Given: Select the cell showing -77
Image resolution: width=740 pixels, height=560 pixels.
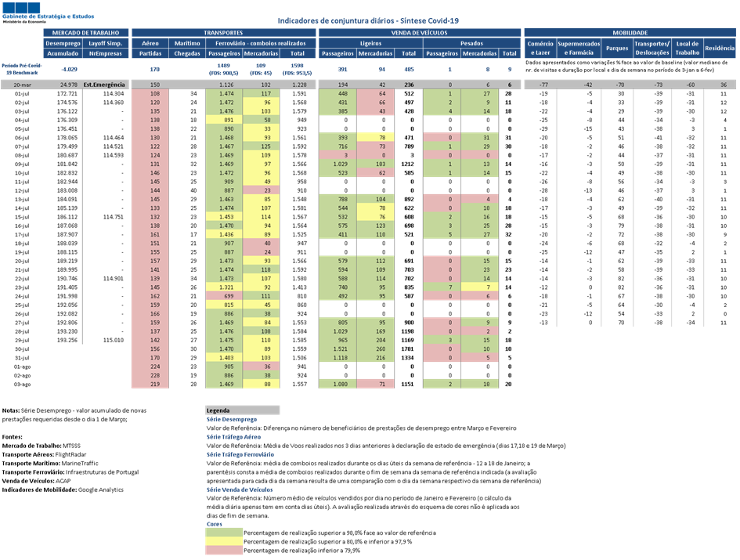Looking at the screenshot, I should [543, 85].
